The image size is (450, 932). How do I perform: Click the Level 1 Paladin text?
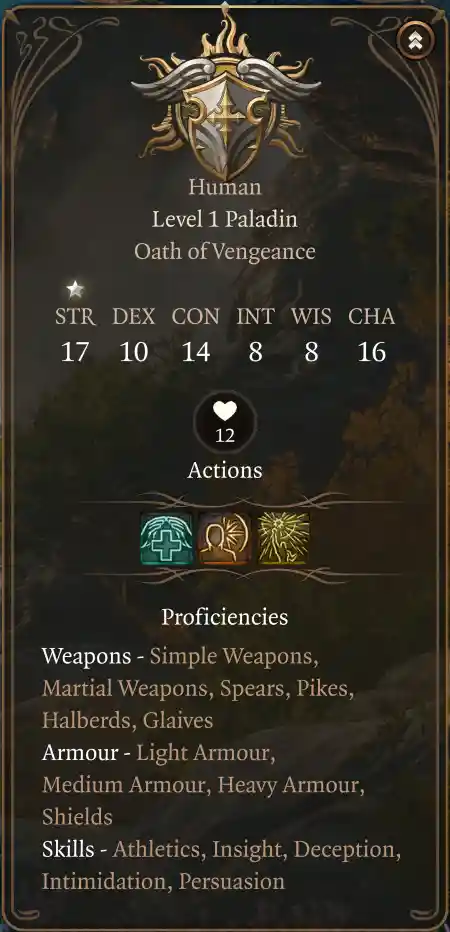coord(225,219)
